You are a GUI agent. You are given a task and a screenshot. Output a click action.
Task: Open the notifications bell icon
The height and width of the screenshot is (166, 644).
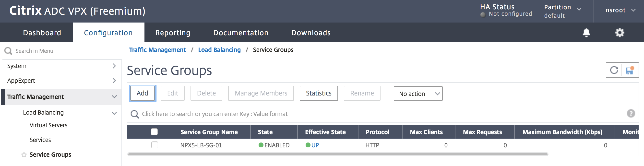coord(586,33)
